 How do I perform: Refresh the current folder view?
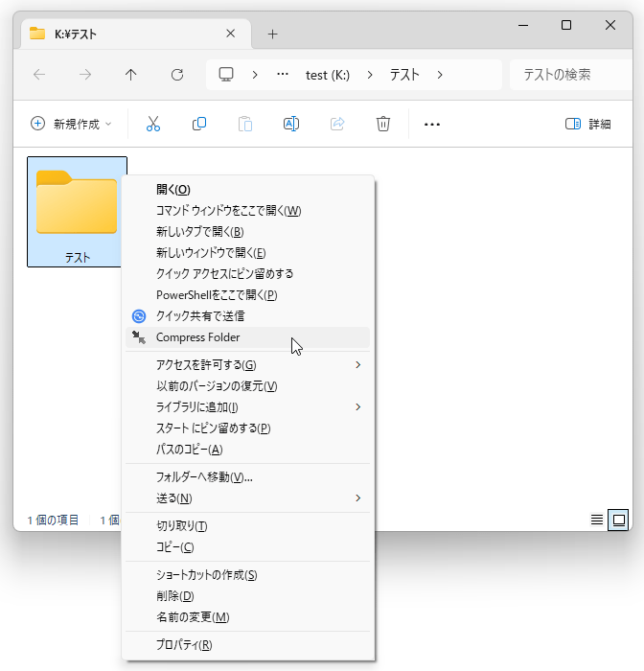click(x=177, y=75)
